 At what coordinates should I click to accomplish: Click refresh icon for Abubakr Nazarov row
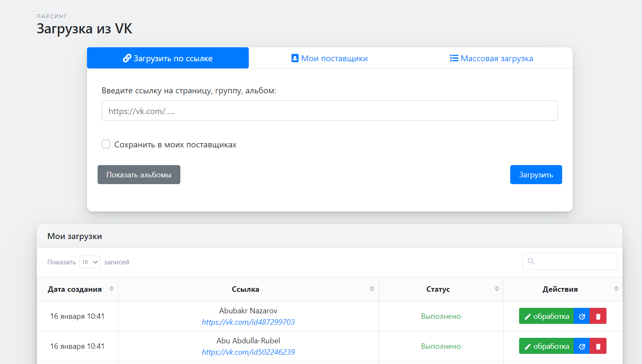582,316
